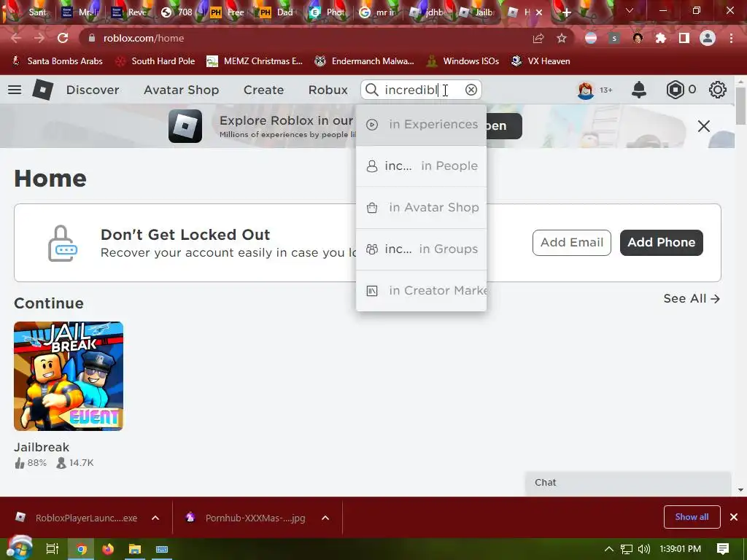Click Show all downloads
The width and height of the screenshot is (747, 560).
click(x=692, y=517)
